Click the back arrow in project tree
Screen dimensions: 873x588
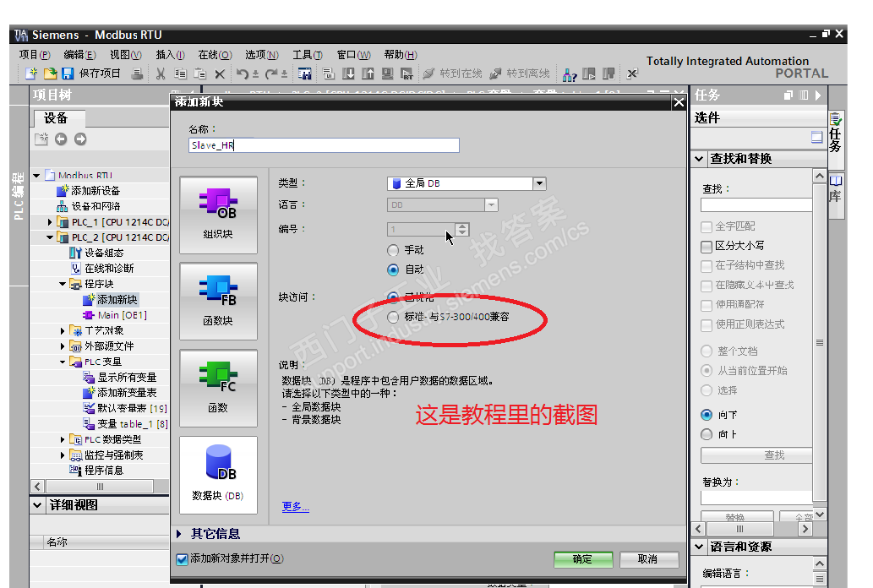pos(61,139)
